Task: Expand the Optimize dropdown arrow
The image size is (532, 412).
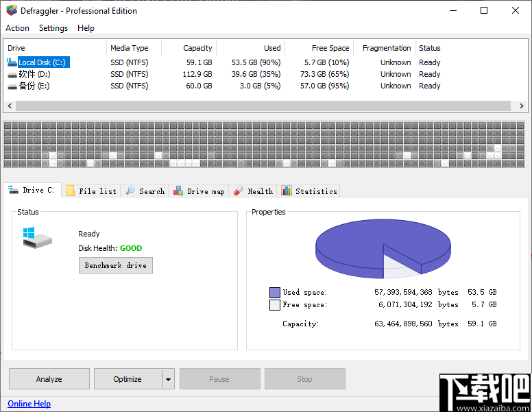Action: tap(168, 379)
